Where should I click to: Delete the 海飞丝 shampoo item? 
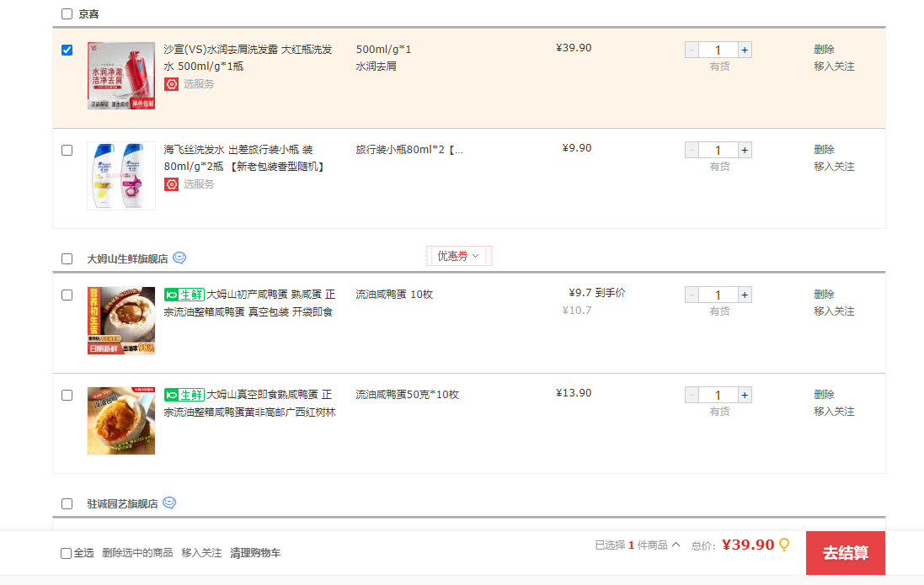824,150
